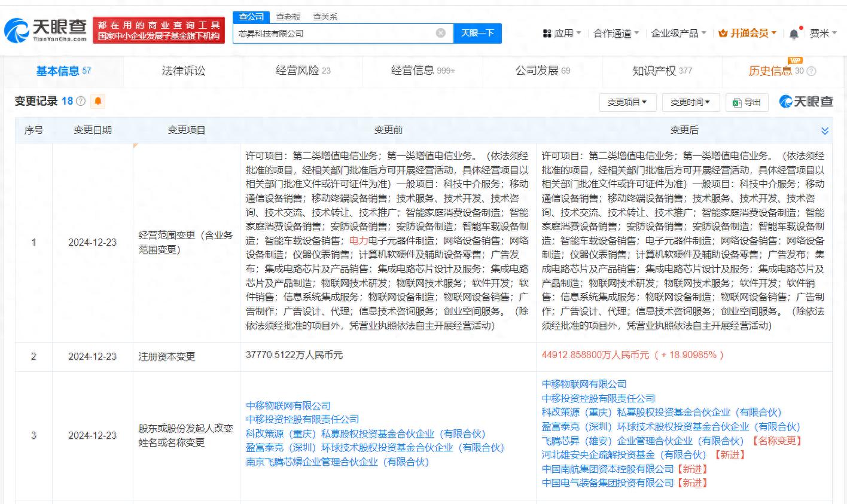This screenshot has width=847, height=504.
Task: Click the 变更项目 column header
Action: click(x=187, y=130)
